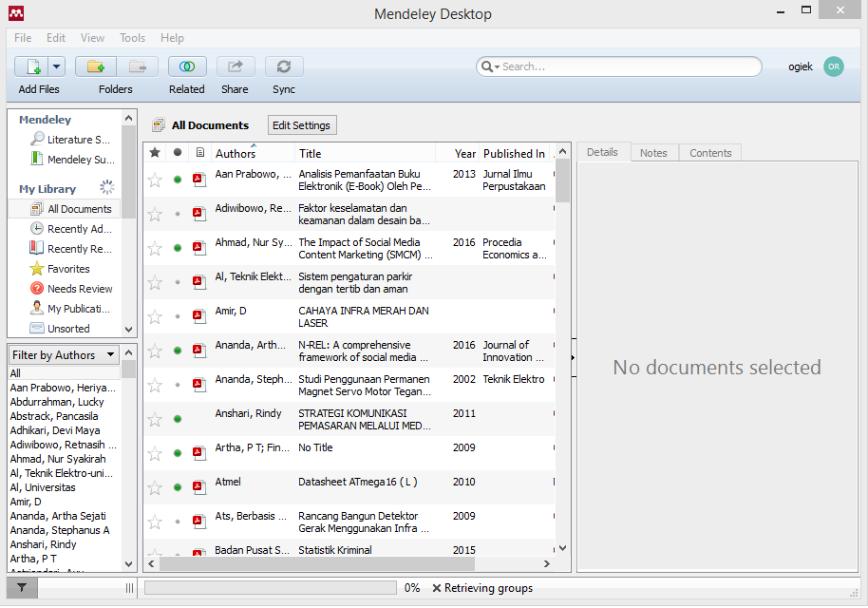Open the PDF icon of Adiwibowo document
This screenshot has height=608, width=868.
[199, 215]
